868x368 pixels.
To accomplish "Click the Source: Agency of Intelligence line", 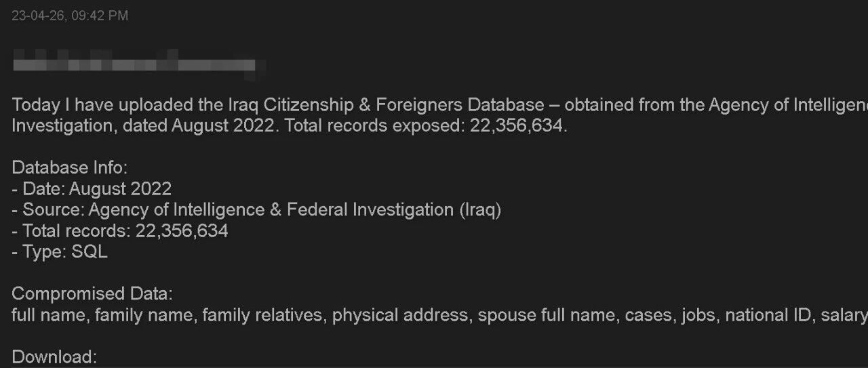I will tap(256, 209).
